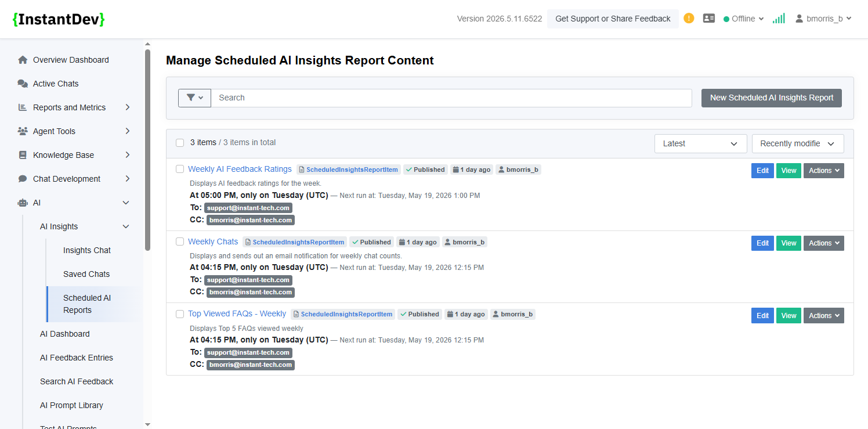Tick the select-all items checkbox

180,143
